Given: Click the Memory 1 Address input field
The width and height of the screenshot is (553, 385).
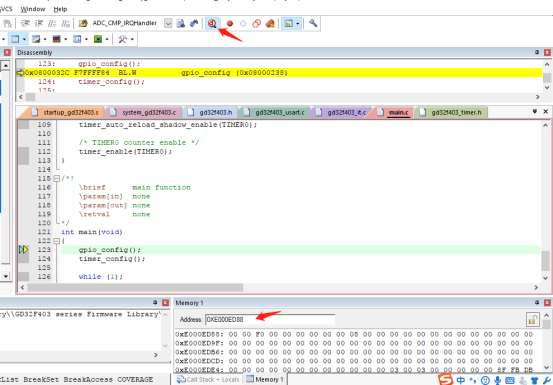Looking at the screenshot, I should point(270,319).
